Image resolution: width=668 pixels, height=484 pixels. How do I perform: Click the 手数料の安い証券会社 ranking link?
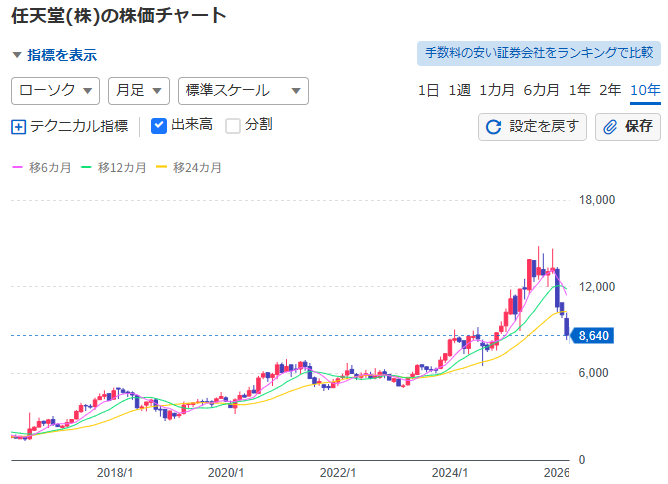tap(538, 52)
